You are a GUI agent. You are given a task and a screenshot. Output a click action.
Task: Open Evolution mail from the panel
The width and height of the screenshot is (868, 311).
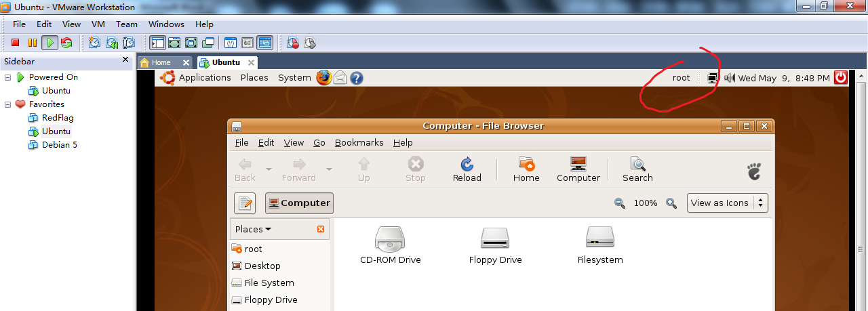(340, 78)
